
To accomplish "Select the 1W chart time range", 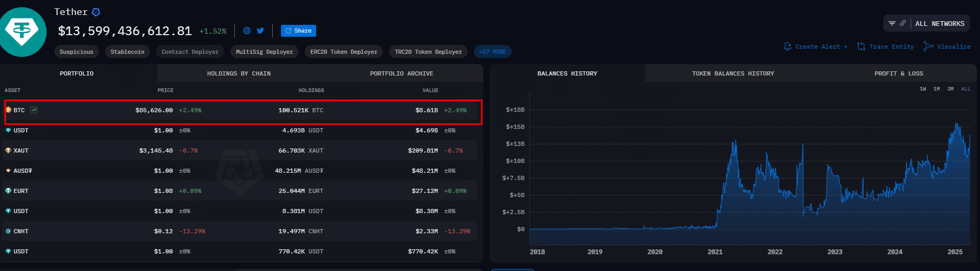I will click(923, 89).
